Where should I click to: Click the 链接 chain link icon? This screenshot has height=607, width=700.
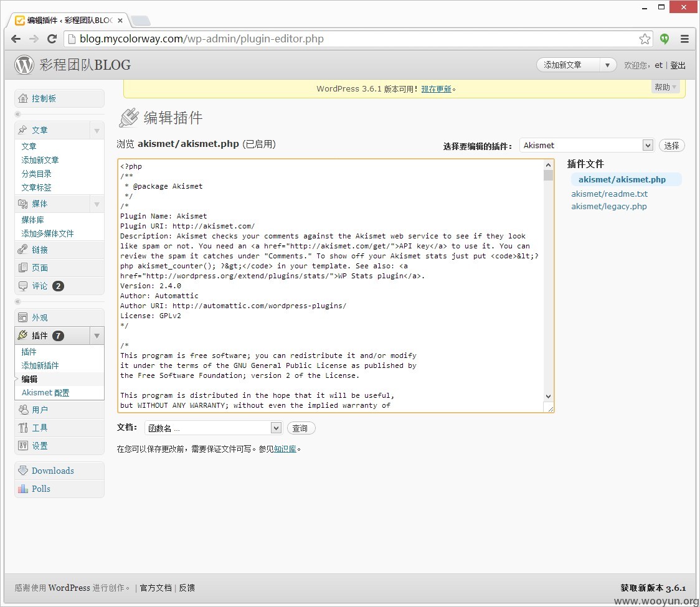(22, 250)
